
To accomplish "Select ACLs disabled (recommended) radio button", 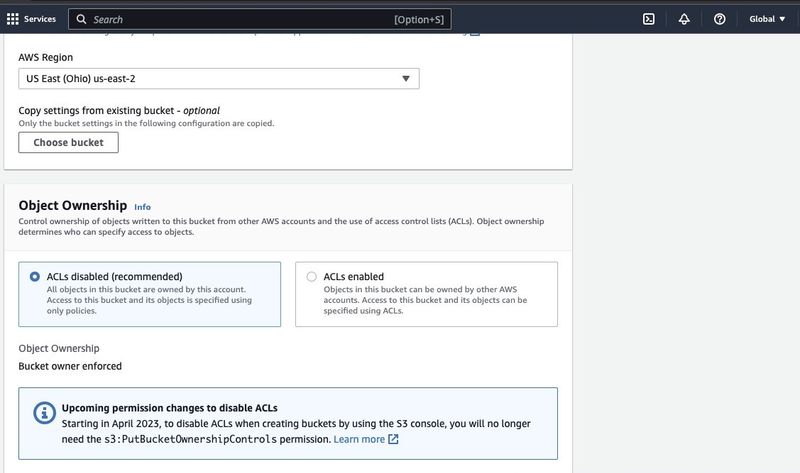I will coord(35,276).
